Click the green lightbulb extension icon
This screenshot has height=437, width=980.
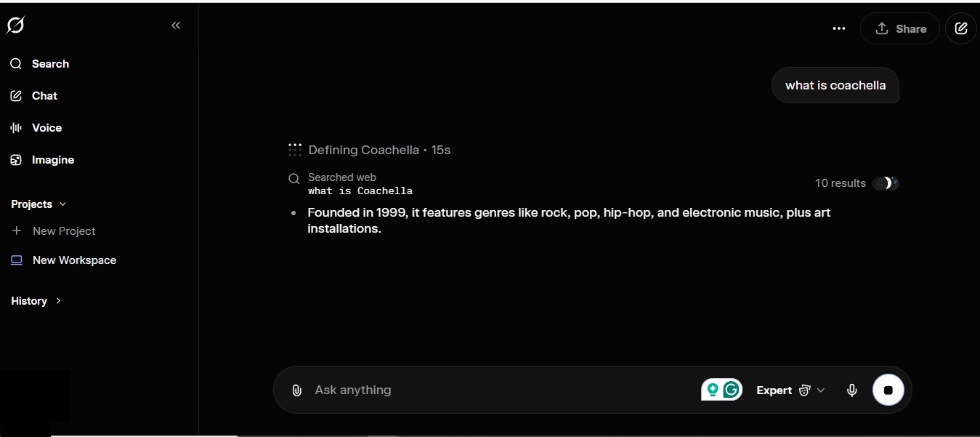click(x=713, y=390)
